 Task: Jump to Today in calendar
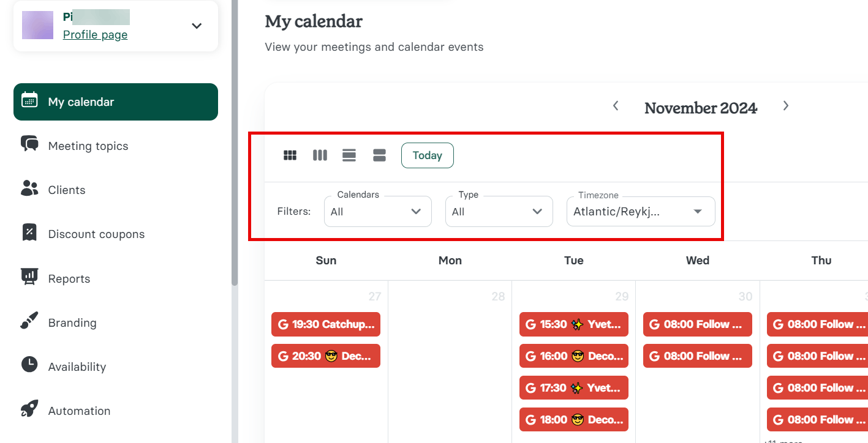click(x=427, y=155)
